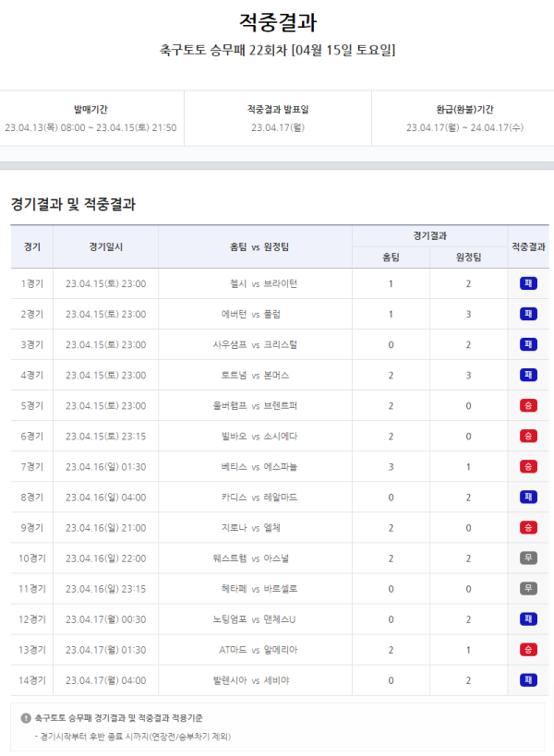Image resolution: width=554 pixels, height=756 pixels.
Task: Click the 홈팀 vs 원정팀 column header
Action: point(259,246)
